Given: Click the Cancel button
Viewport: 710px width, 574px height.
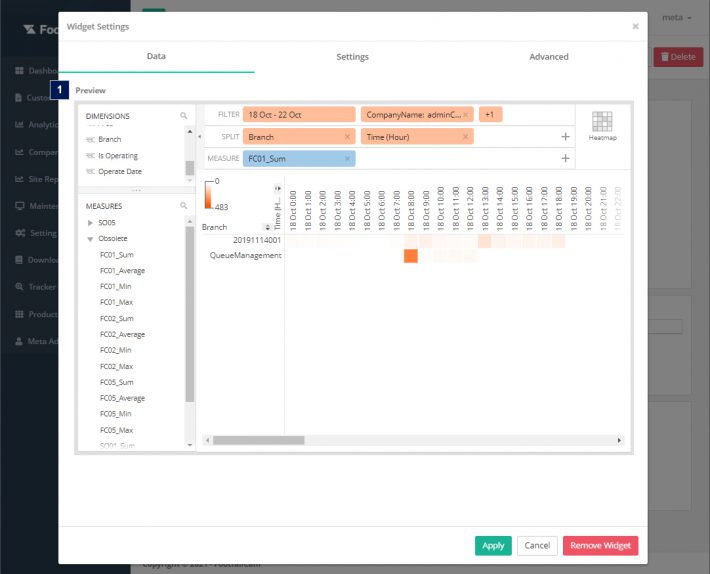Looking at the screenshot, I should point(537,545).
